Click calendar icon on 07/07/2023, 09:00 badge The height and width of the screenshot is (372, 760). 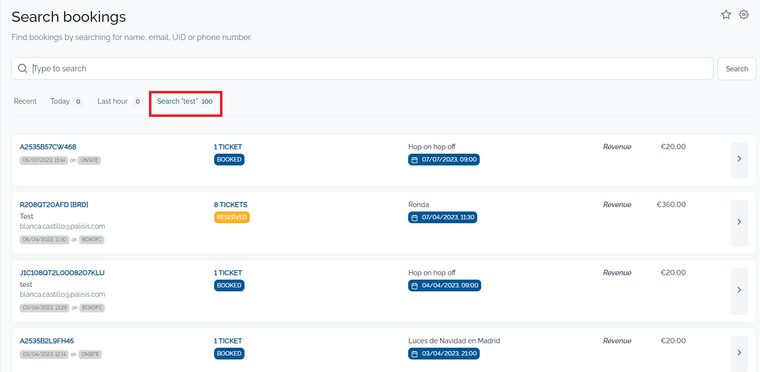(x=414, y=160)
